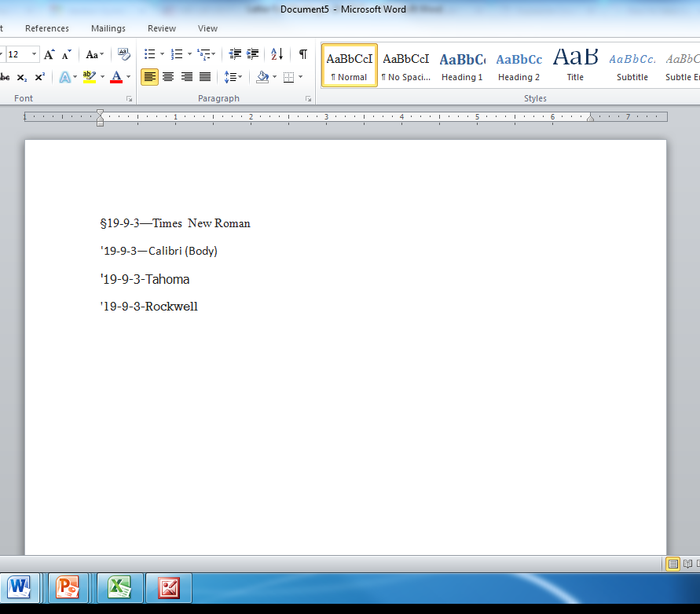Click the Numbering list icon
700x614 pixels.
click(x=177, y=54)
